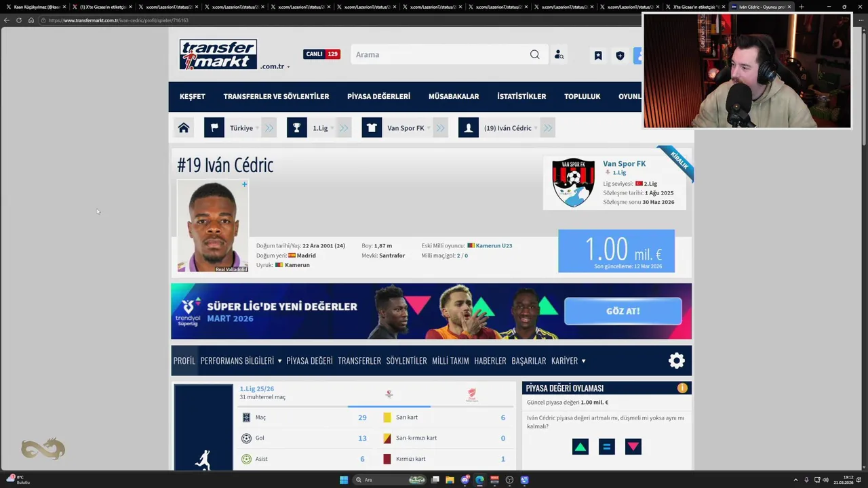Open the 1.Lig link under club name

(x=619, y=173)
